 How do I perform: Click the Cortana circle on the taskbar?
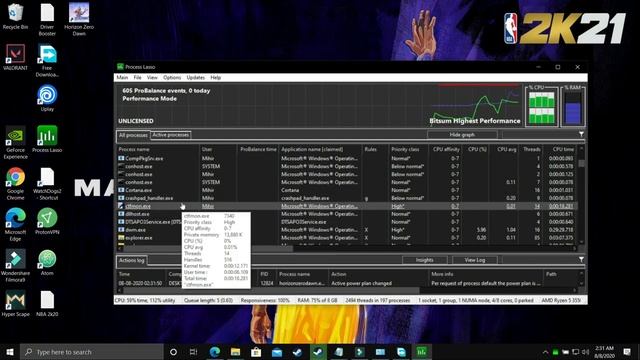[173, 351]
